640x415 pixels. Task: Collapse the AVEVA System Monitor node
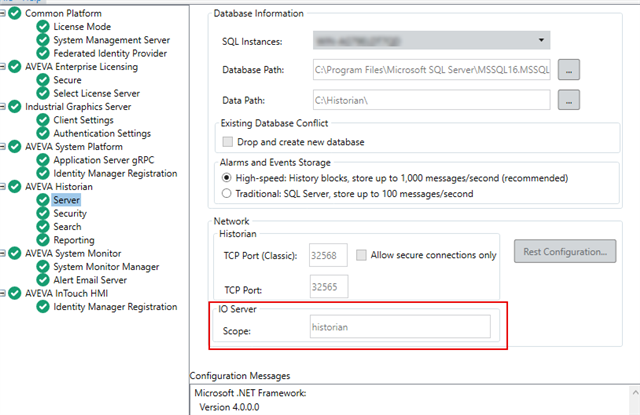tap(2, 253)
